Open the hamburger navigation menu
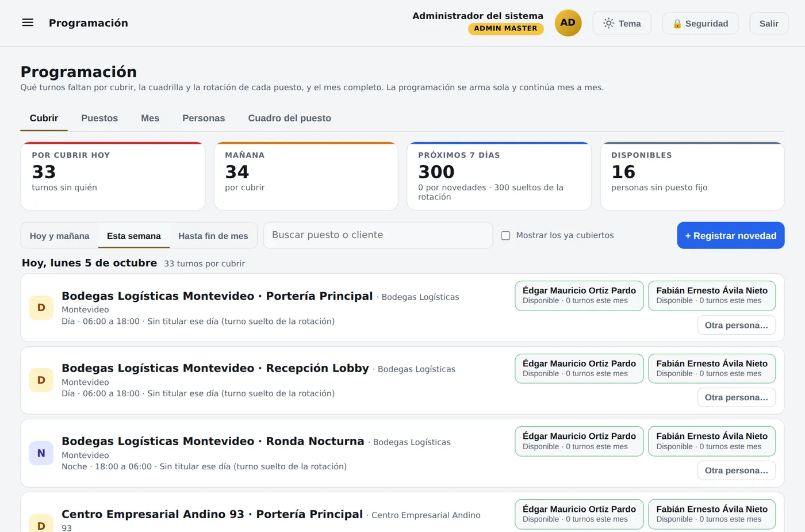 [28, 23]
